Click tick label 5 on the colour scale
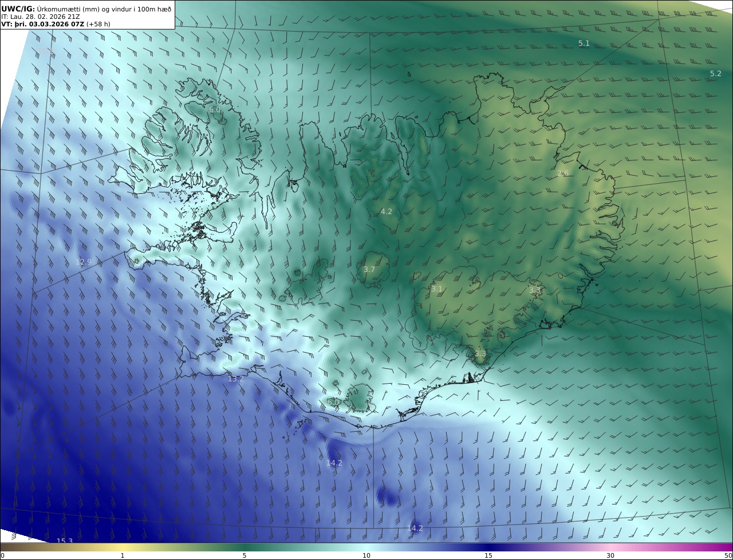 coord(245,555)
